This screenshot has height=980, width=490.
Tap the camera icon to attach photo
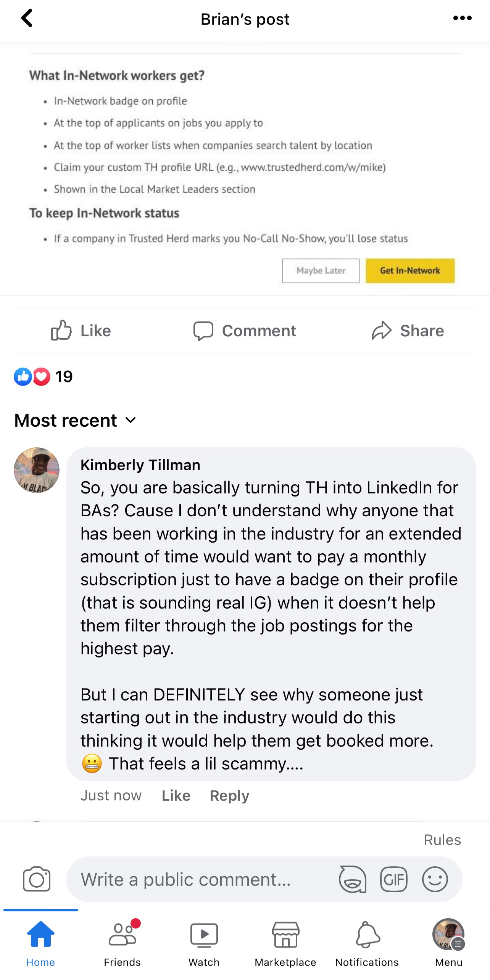[x=37, y=879]
